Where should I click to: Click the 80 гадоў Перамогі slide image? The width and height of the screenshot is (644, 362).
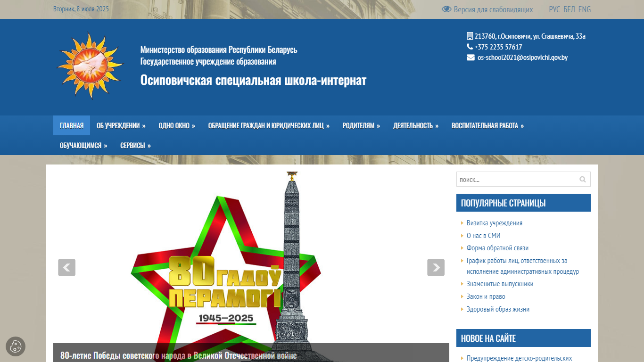click(251, 267)
